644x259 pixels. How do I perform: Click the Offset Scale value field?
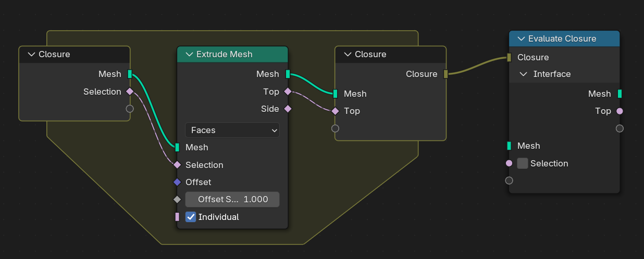[x=232, y=199]
